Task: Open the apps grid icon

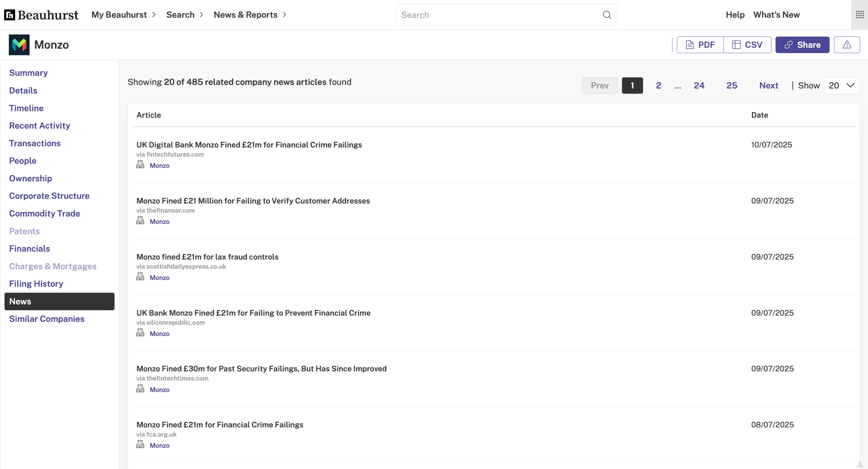Action: 859,15
